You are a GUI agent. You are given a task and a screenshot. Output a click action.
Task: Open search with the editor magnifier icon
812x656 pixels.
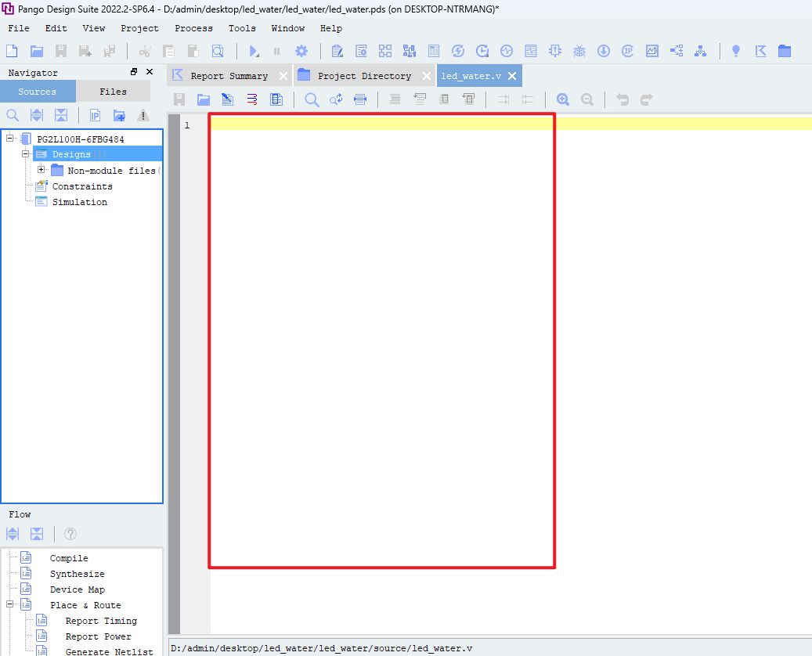point(312,99)
